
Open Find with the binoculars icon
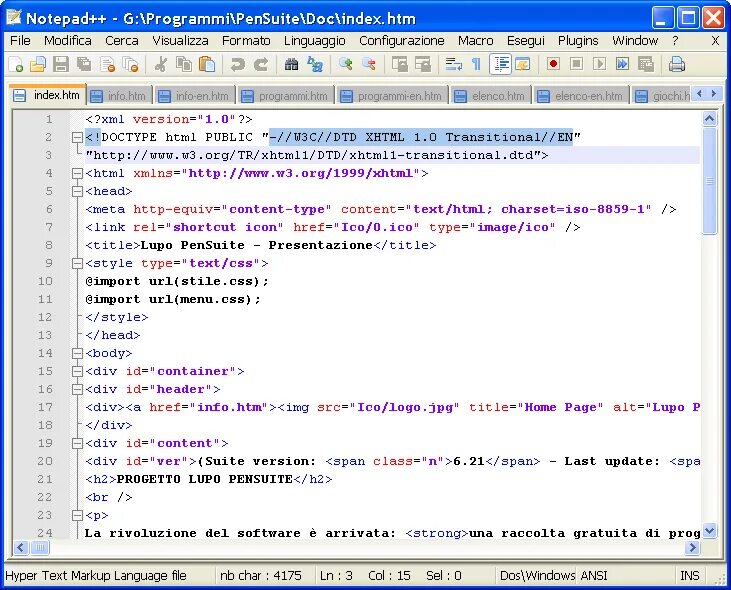click(291, 64)
